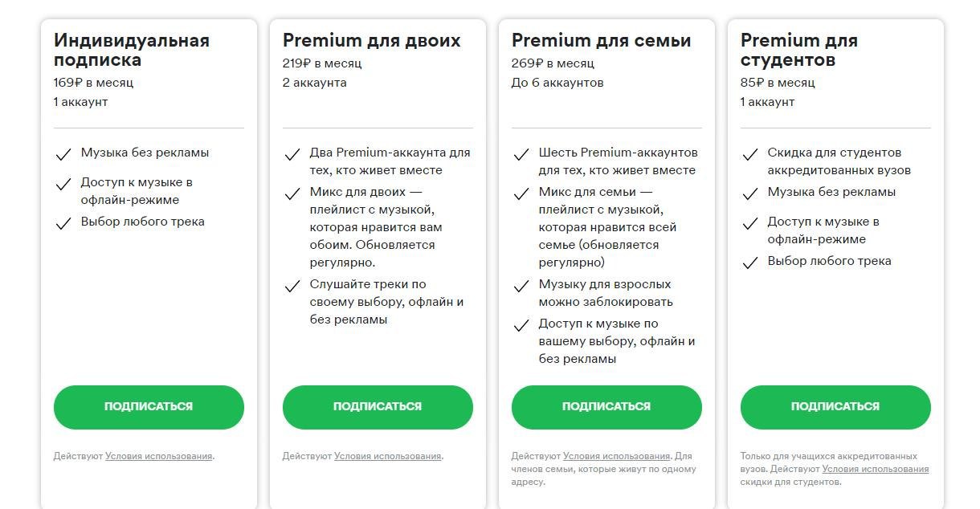Image resolution: width=980 pixels, height=509 pixels.
Task: Open student discount Условия использования link
Action: click(x=876, y=469)
